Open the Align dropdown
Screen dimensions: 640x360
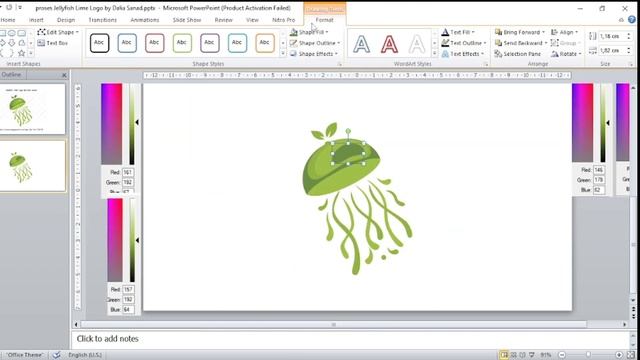click(x=564, y=32)
